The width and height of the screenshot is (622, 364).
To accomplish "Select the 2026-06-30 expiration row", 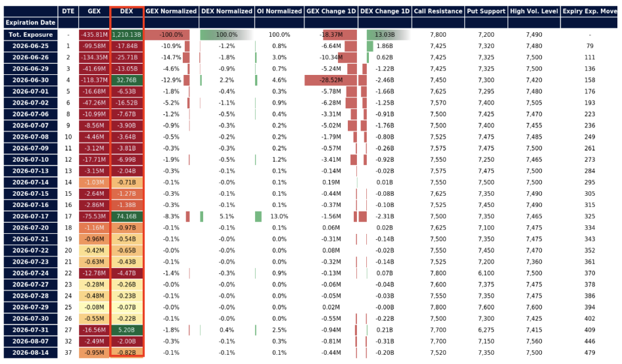I will [x=30, y=80].
